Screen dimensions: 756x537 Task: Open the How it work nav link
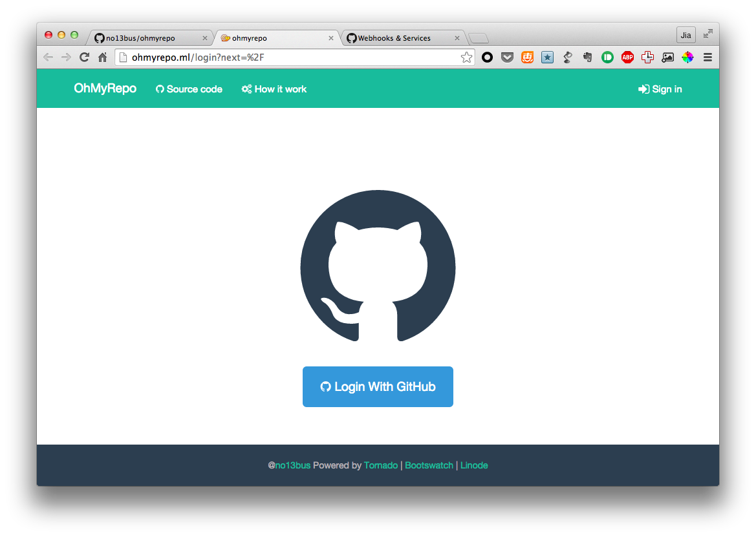[274, 89]
